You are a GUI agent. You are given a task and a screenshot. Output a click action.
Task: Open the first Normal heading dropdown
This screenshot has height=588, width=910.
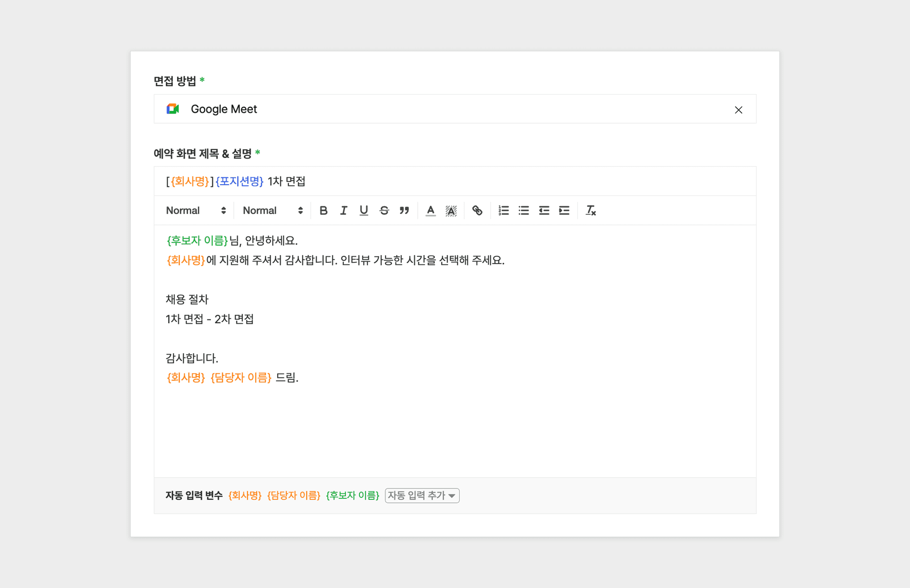click(196, 211)
